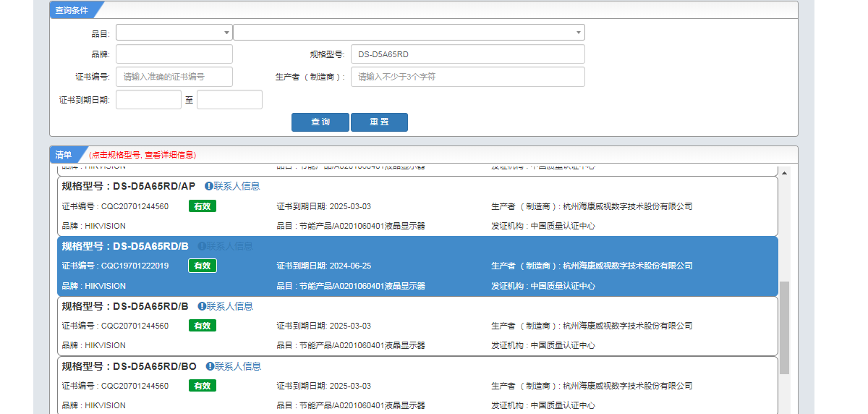
Task: Click 品牌 : HIKVISION in DS-D5A65RD/AP row
Action: click(x=94, y=226)
